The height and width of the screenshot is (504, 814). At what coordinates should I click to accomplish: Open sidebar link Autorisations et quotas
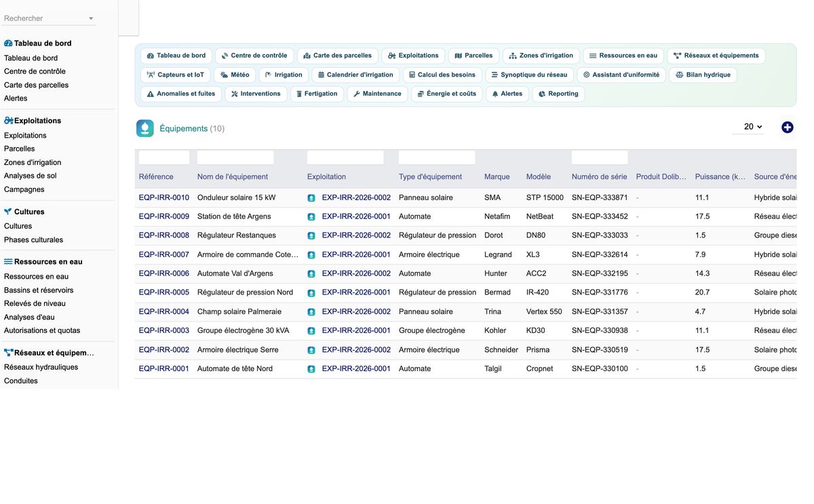42,331
